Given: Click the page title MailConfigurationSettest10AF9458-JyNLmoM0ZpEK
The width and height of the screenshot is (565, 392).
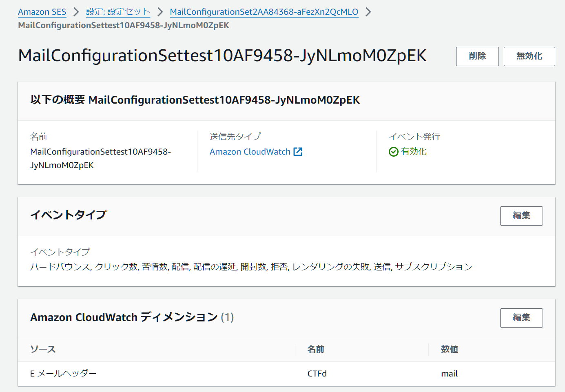Looking at the screenshot, I should pos(222,55).
